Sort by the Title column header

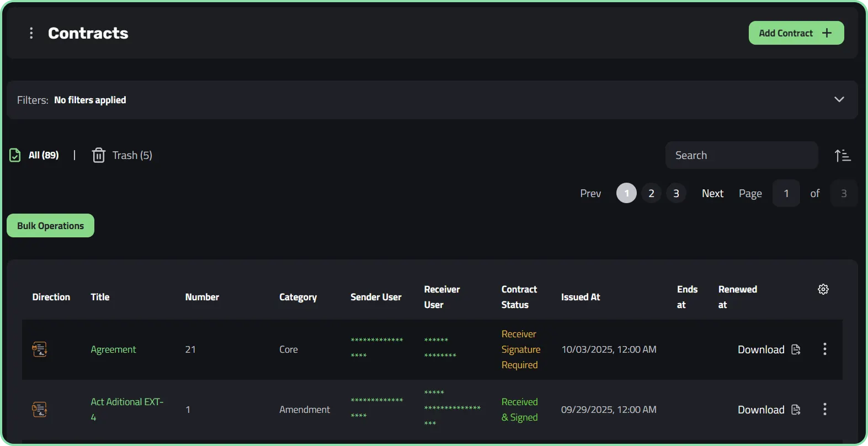tap(100, 297)
